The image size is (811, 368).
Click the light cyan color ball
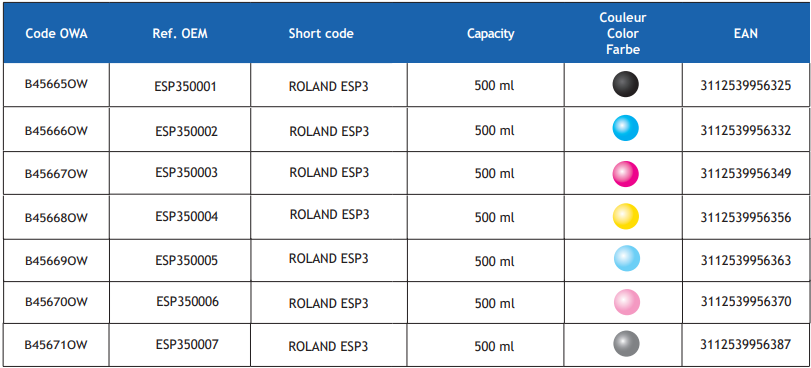626,259
